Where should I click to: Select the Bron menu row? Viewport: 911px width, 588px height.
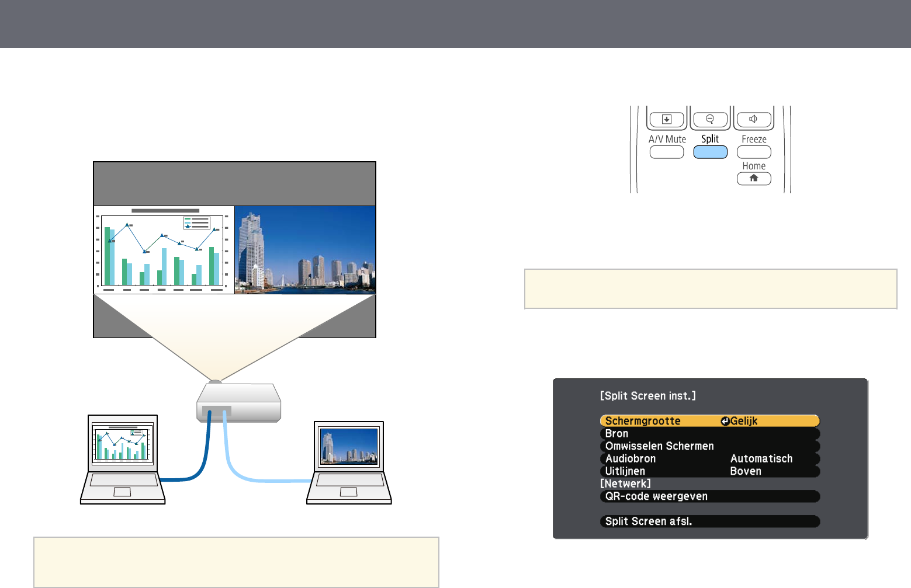click(x=710, y=434)
